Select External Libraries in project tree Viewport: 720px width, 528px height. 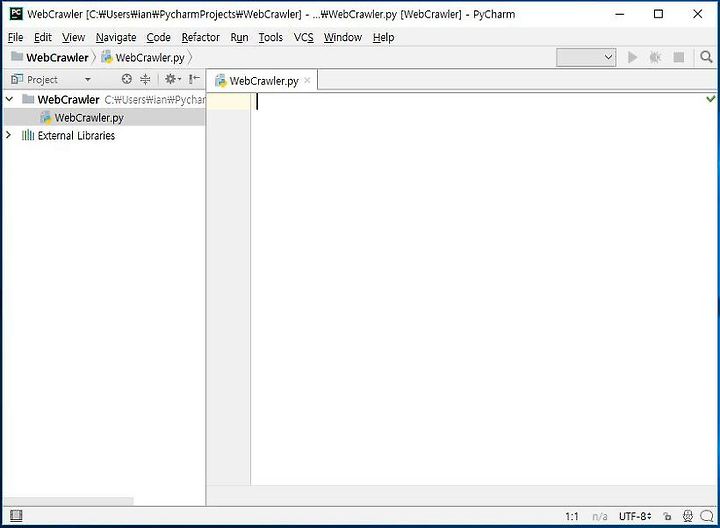coord(76,135)
